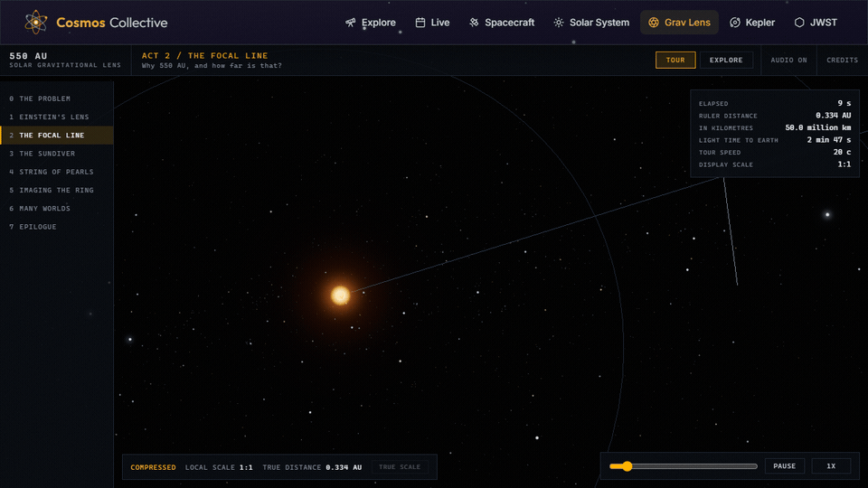This screenshot has width=868, height=488.
Task: Open the Live nav label
Action: tap(440, 23)
